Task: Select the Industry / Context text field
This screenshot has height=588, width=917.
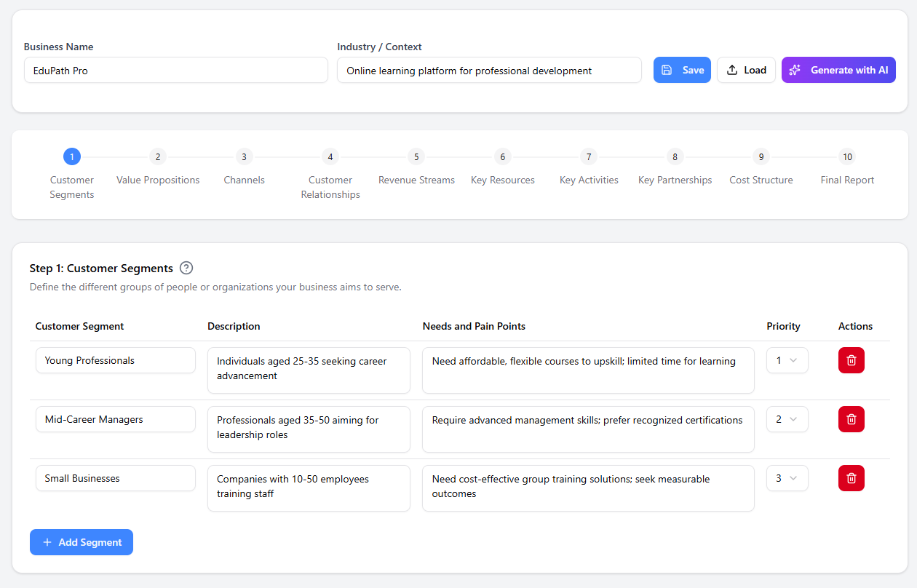Action: 489,70
